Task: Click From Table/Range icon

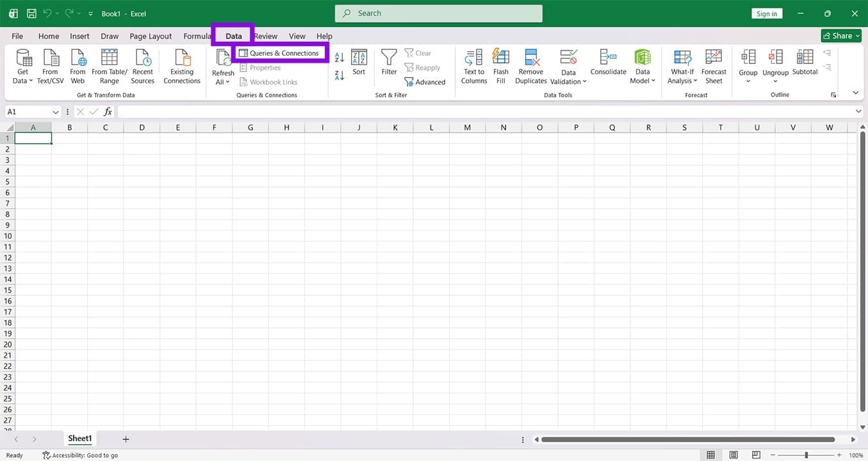Action: click(x=110, y=58)
